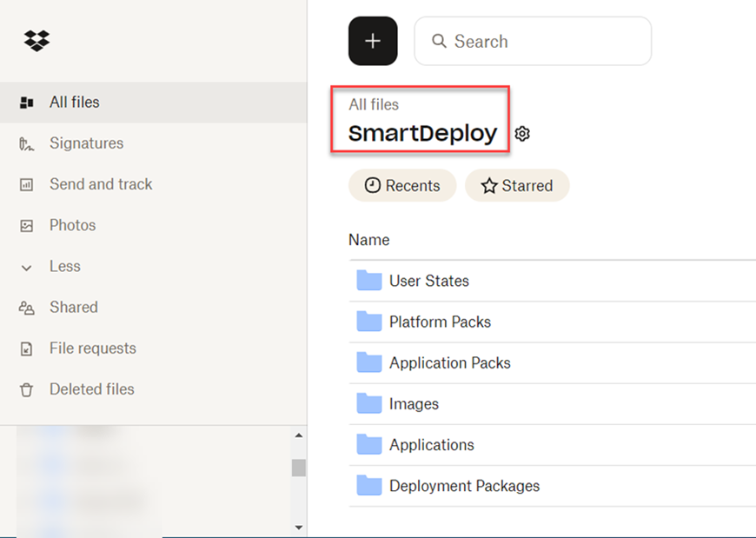Viewport: 756px width, 538px height.
Task: Open the Application Packs folder
Action: pos(450,362)
